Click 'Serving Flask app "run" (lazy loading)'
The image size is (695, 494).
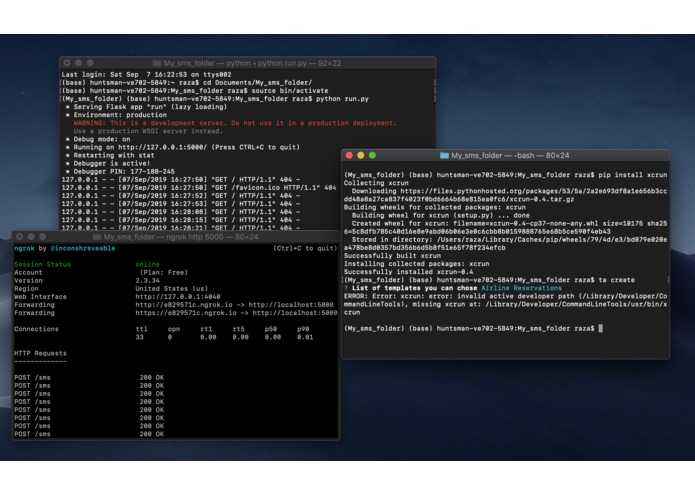pos(150,107)
